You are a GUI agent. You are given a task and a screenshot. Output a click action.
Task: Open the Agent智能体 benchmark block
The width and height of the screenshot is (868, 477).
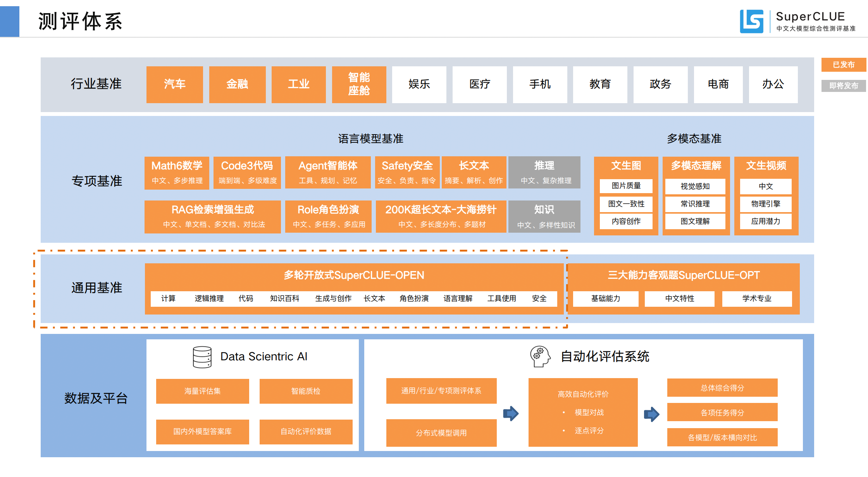point(328,173)
